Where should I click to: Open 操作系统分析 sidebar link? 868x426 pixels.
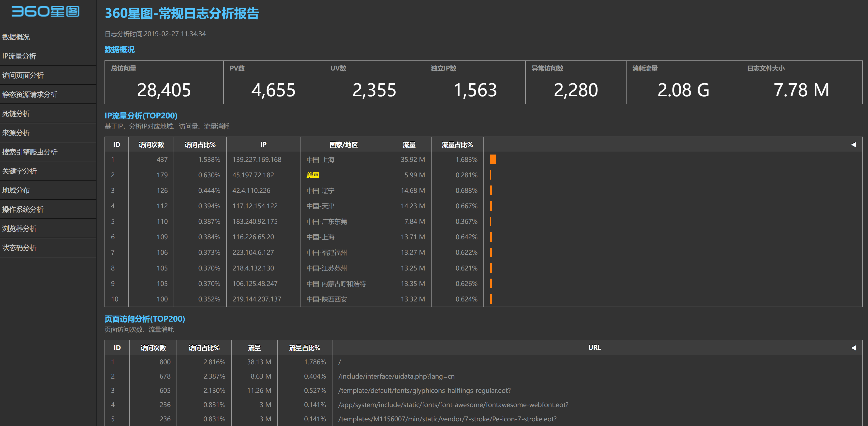[x=48, y=210]
